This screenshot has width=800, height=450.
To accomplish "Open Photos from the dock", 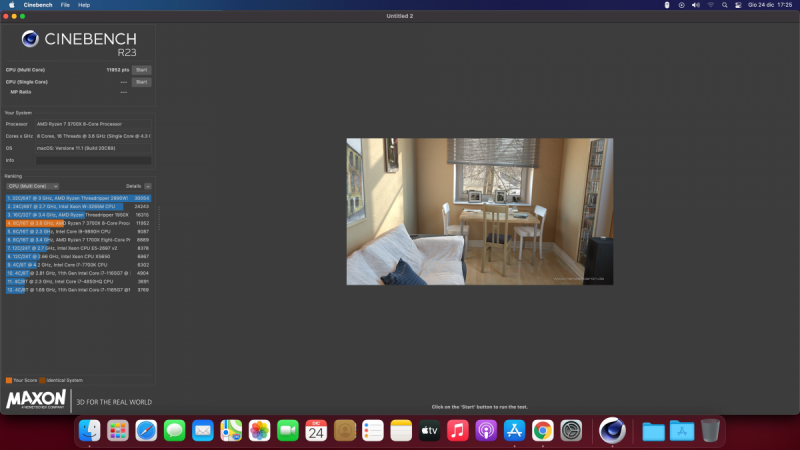I will (x=259, y=431).
